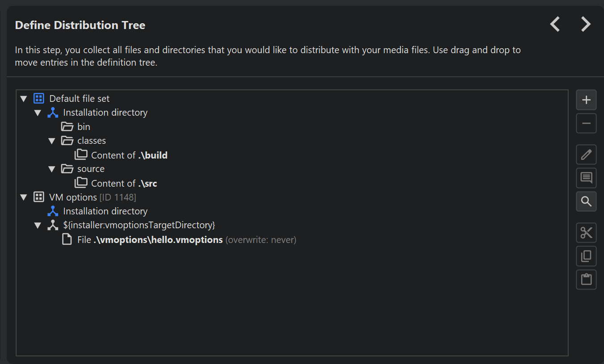Select Installation directory under VM options
604x364 pixels.
pyautogui.click(x=105, y=211)
